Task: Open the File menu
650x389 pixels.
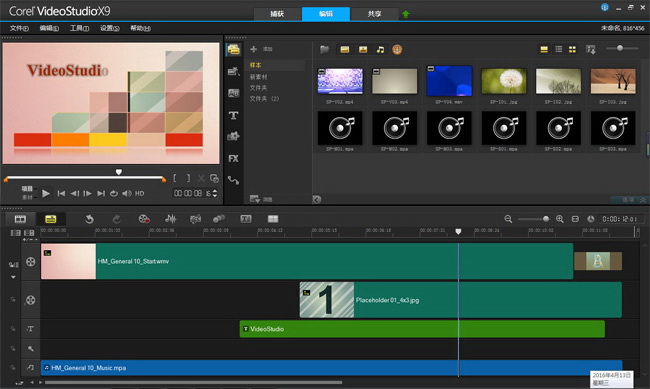Action: click(x=19, y=28)
